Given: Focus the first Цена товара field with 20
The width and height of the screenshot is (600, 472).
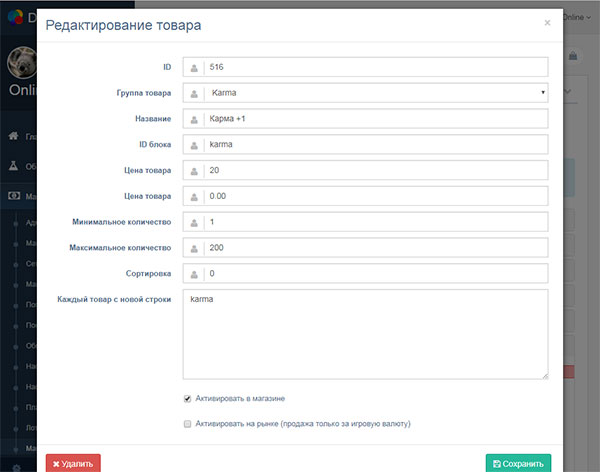Looking at the screenshot, I should 375,170.
